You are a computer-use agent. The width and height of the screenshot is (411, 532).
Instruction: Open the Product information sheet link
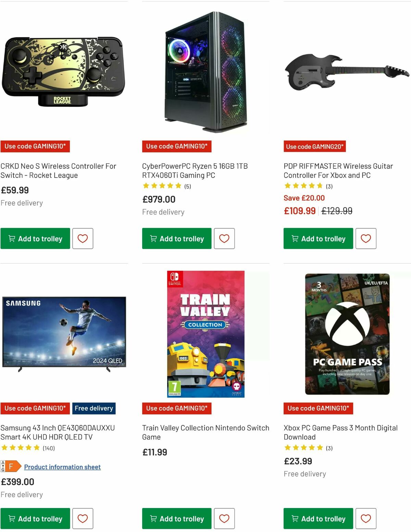[63, 467]
